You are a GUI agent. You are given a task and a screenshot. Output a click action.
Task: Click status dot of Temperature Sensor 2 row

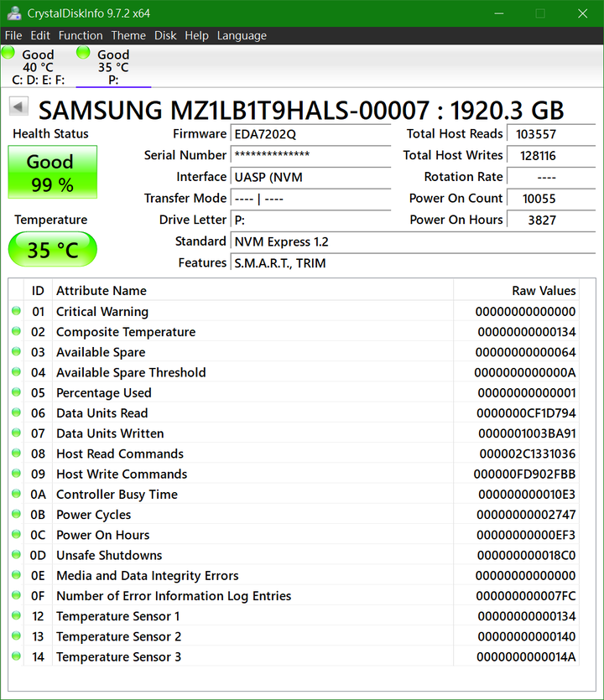coord(17,635)
